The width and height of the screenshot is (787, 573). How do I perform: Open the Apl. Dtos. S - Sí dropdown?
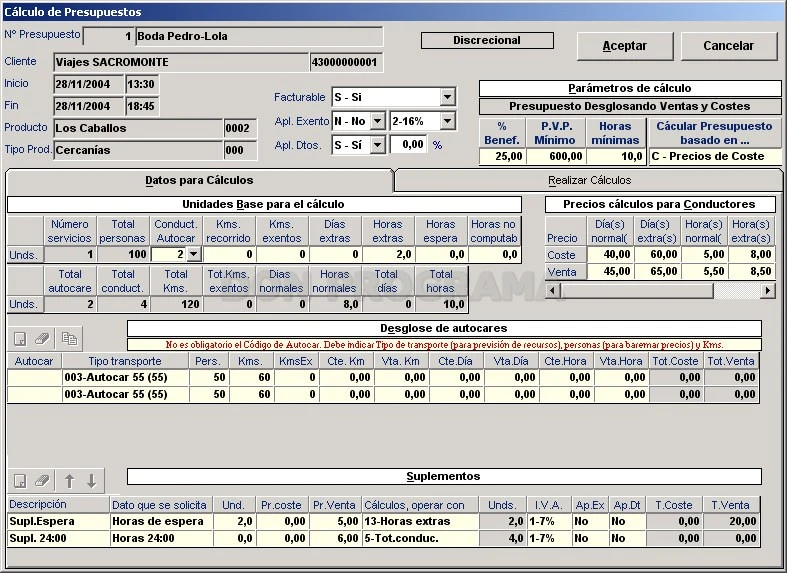378,145
